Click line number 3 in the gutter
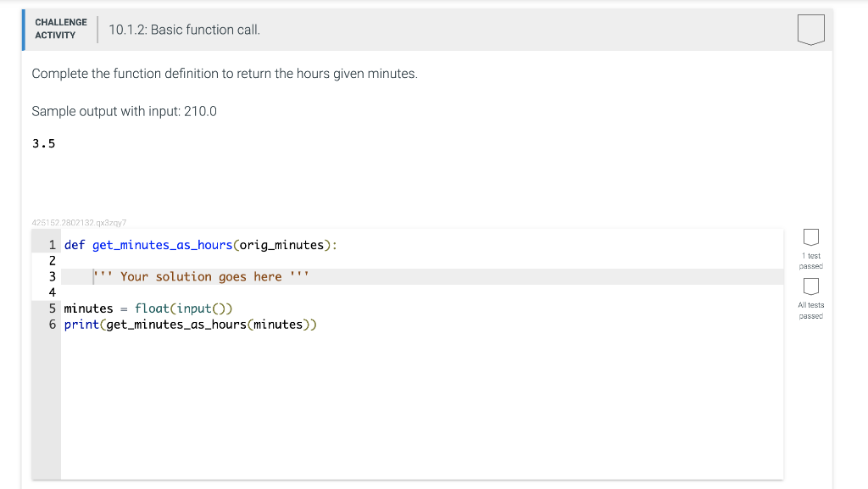The width and height of the screenshot is (868, 489). pos(52,275)
